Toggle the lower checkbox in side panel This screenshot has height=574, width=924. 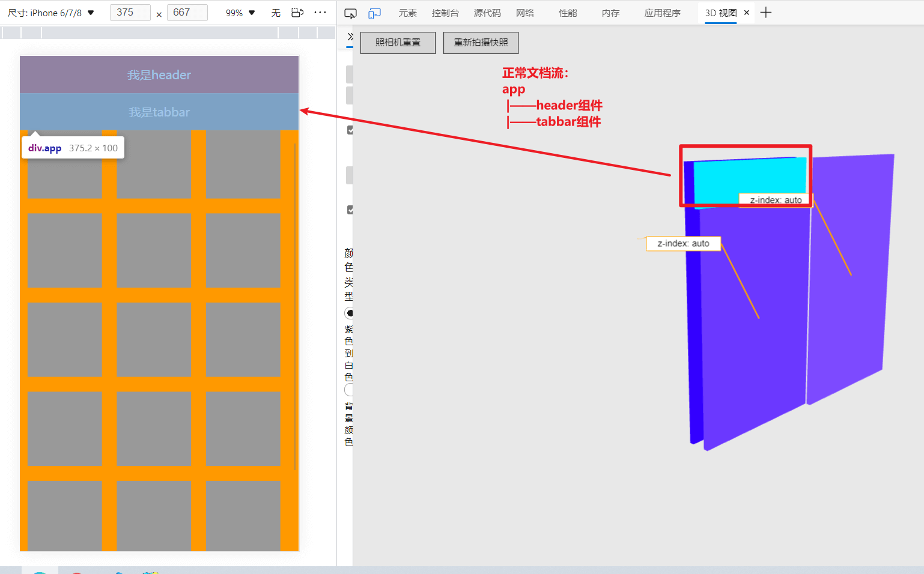pyautogui.click(x=350, y=210)
